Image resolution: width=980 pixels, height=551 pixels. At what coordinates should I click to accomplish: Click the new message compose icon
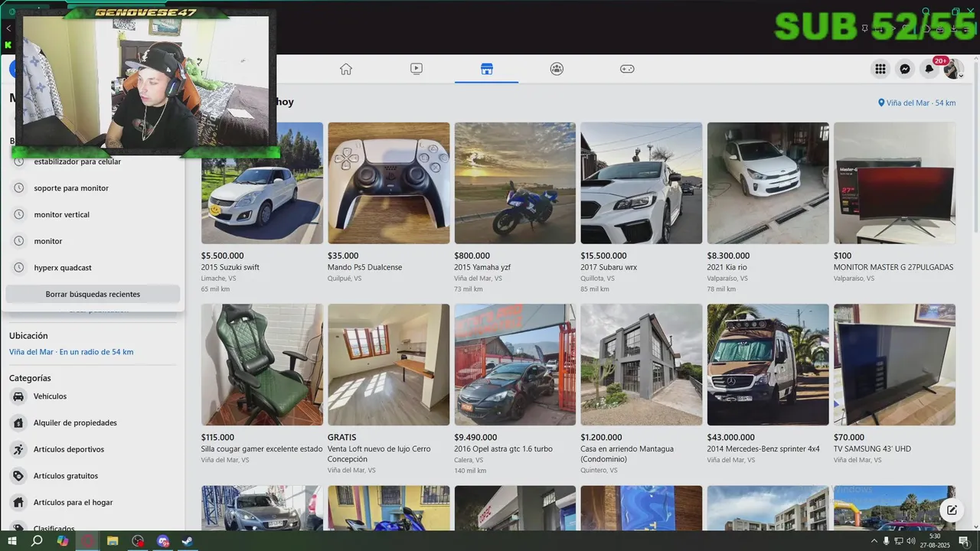click(951, 510)
